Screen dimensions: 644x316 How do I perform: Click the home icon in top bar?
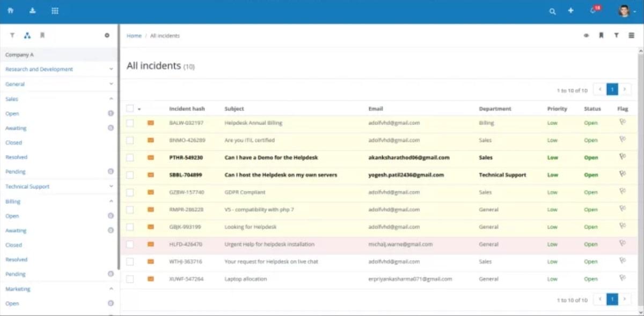point(11,11)
